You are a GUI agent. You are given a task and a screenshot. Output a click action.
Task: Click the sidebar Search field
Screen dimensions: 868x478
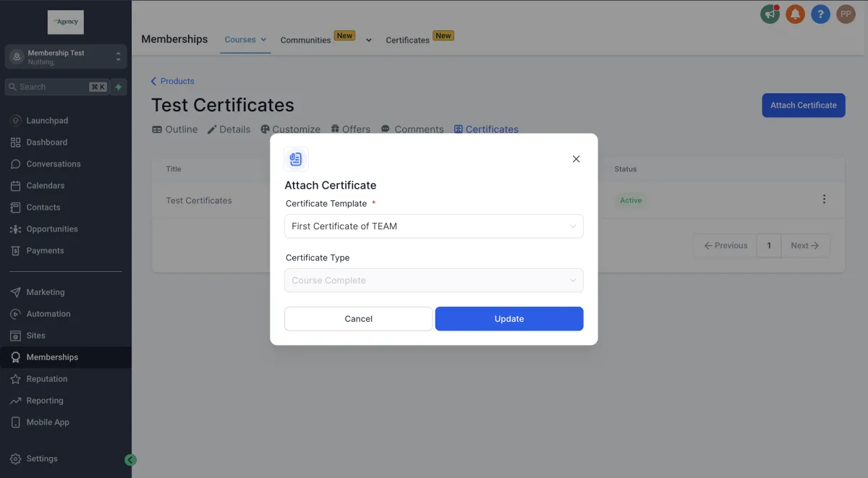[56, 87]
